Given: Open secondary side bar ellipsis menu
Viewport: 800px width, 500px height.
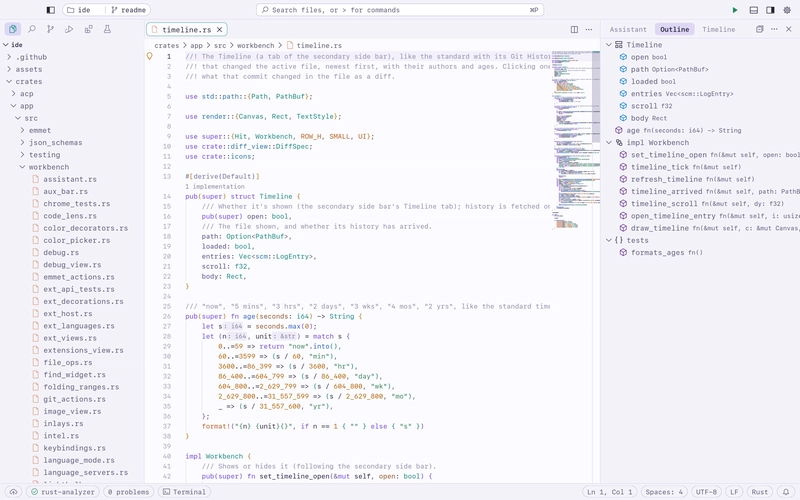Looking at the screenshot, I should click(774, 29).
